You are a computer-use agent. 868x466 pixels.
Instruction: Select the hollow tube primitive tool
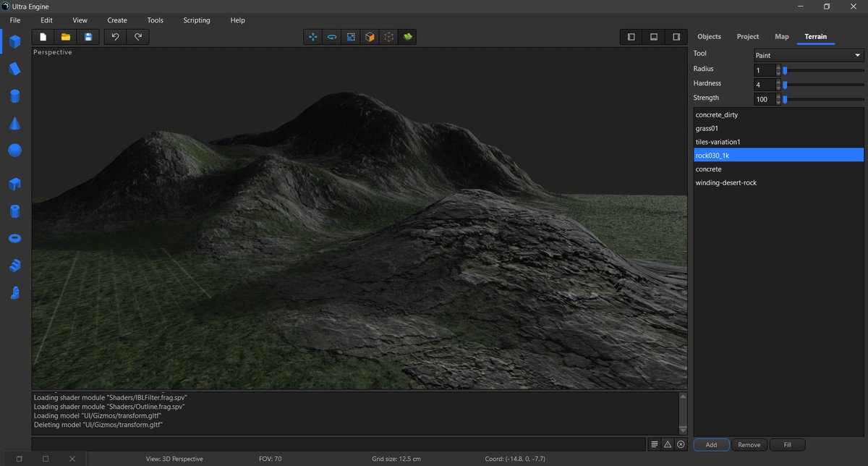[14, 211]
